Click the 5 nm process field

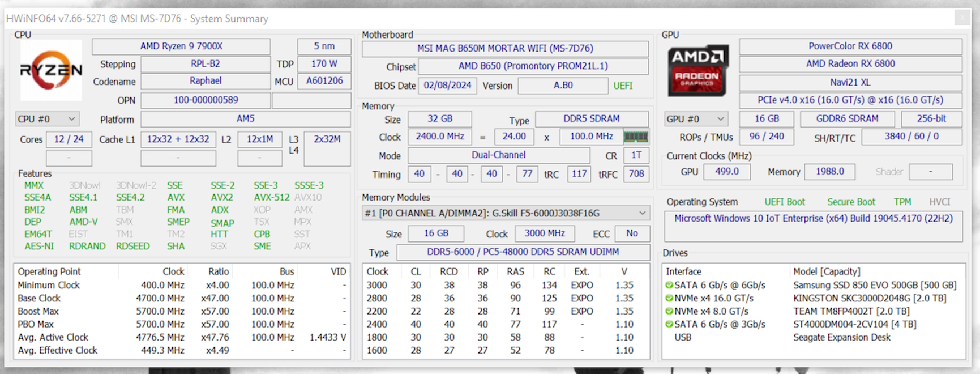(x=324, y=46)
